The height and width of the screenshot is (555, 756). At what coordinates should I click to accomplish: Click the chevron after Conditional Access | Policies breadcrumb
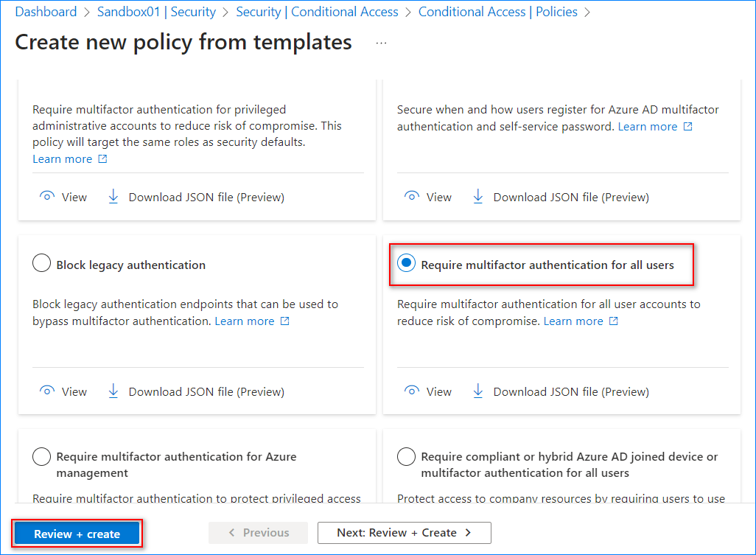click(x=587, y=12)
